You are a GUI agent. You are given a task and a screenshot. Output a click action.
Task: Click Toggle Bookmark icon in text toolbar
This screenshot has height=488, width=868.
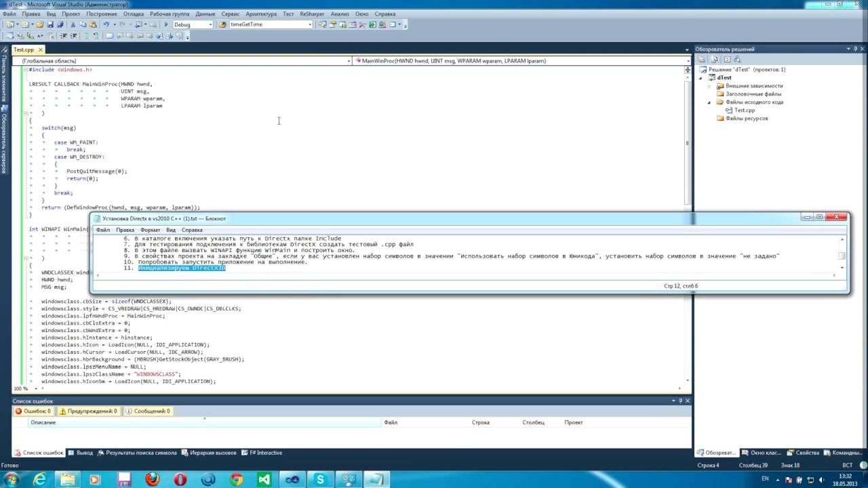(x=109, y=35)
